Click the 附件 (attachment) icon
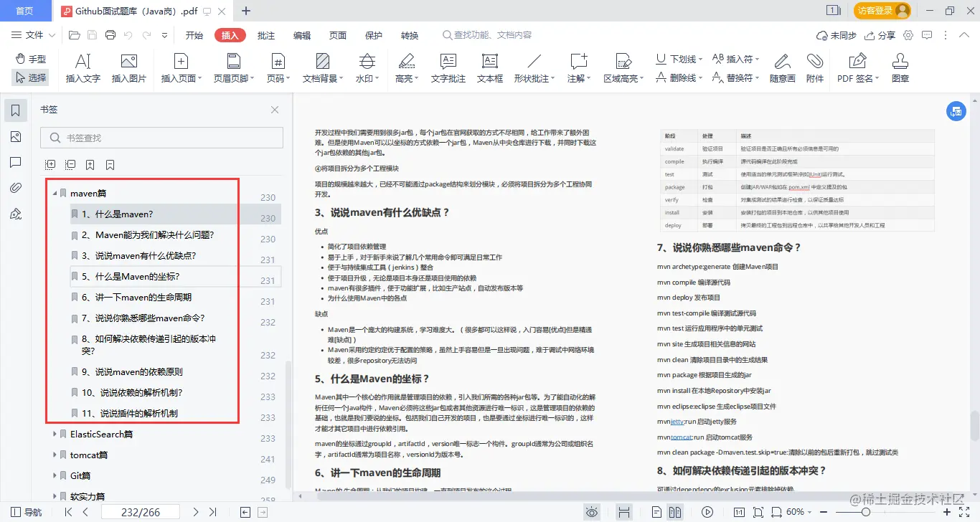980x522 pixels. click(816, 68)
